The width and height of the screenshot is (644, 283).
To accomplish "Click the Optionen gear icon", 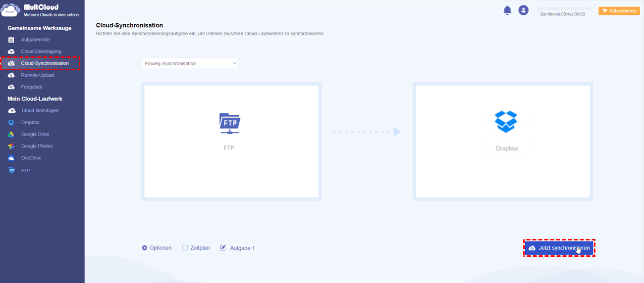I will tap(145, 248).
